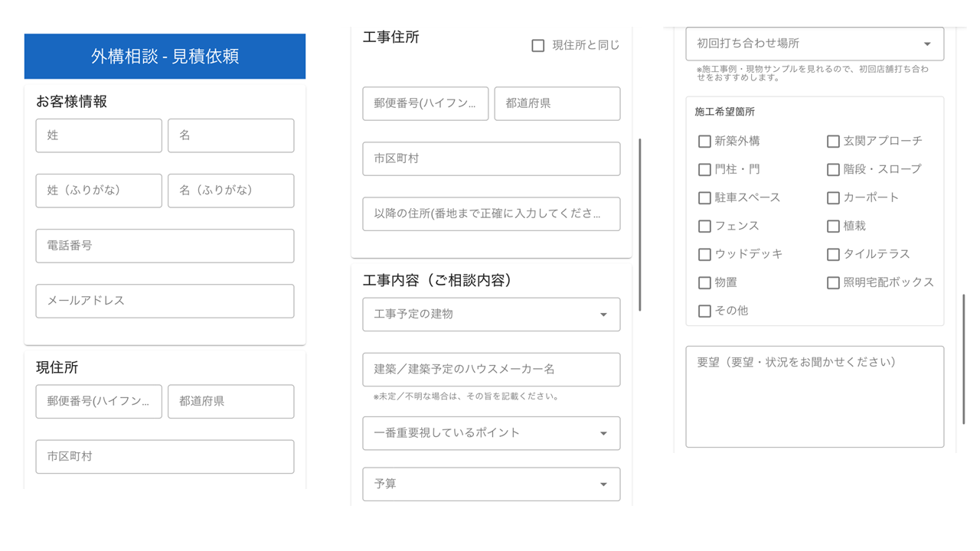Tick the 新築外構 checkbox
The image size is (980, 551).
[704, 142]
